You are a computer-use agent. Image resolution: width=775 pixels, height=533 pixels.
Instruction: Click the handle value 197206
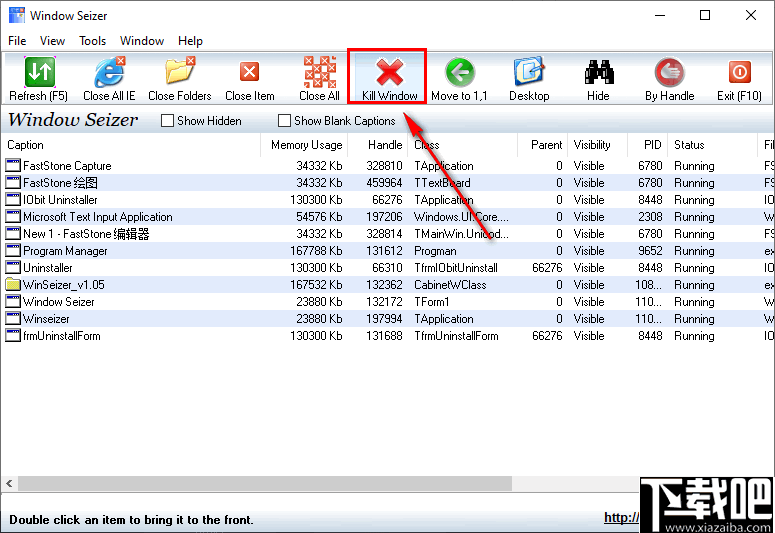pyautogui.click(x=384, y=217)
